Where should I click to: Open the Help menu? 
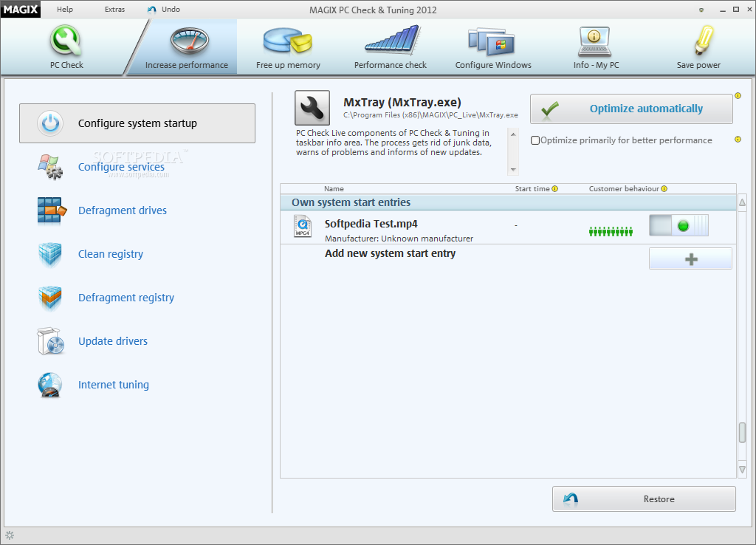pos(65,9)
